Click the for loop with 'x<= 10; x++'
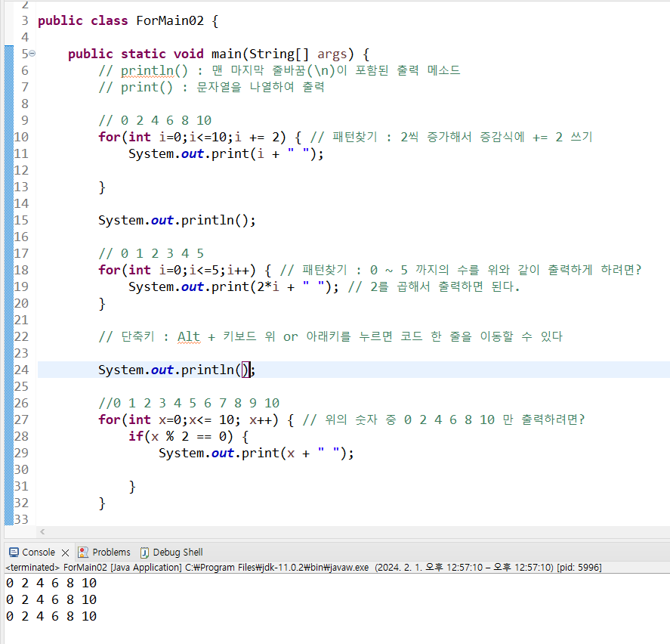 [x=196, y=420]
